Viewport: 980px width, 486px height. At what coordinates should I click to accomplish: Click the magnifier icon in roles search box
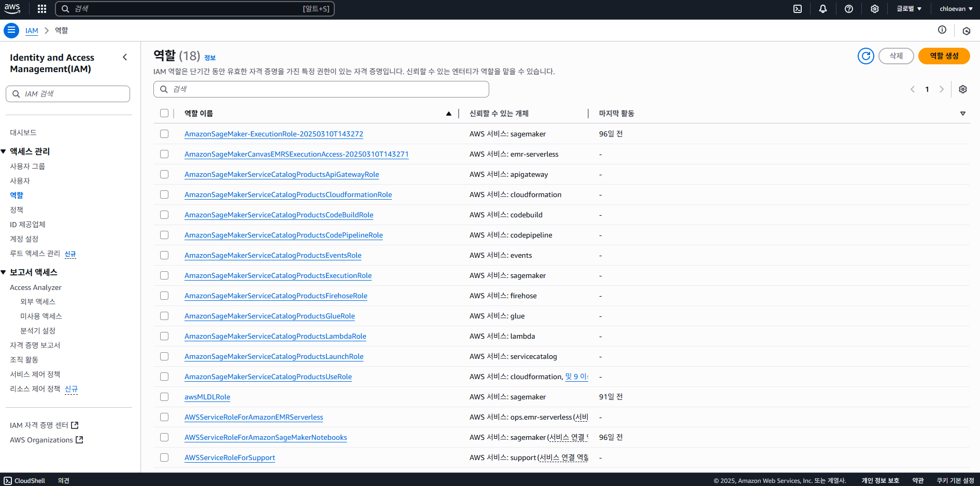[164, 89]
